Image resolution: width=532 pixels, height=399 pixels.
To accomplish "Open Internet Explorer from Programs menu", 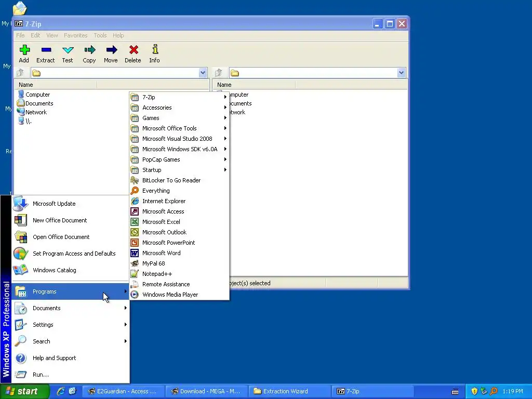I will (x=179, y=201).
